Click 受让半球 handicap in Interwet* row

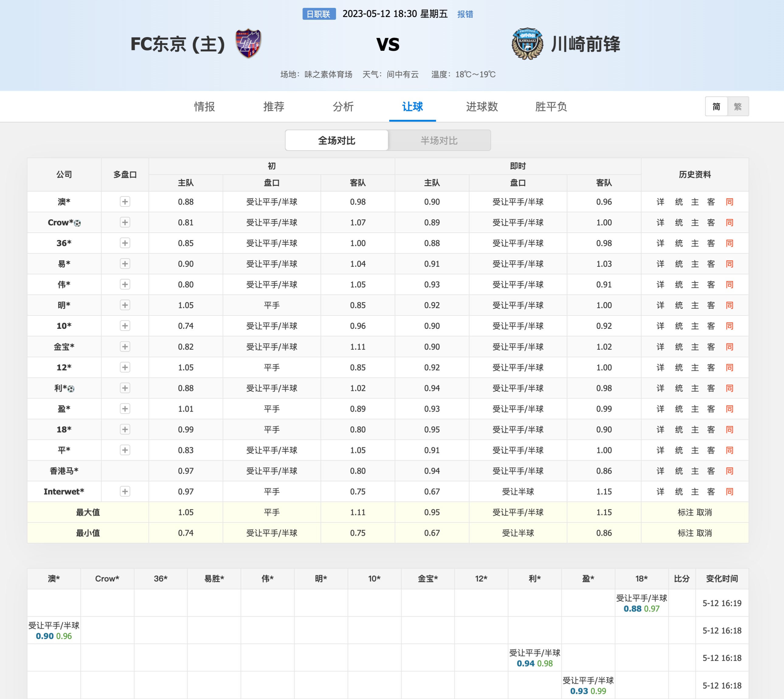(518, 492)
